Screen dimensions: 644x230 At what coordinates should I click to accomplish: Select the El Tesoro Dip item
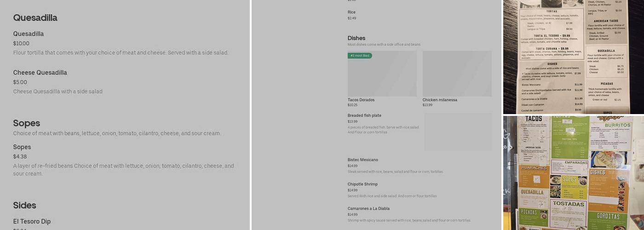pos(32,222)
